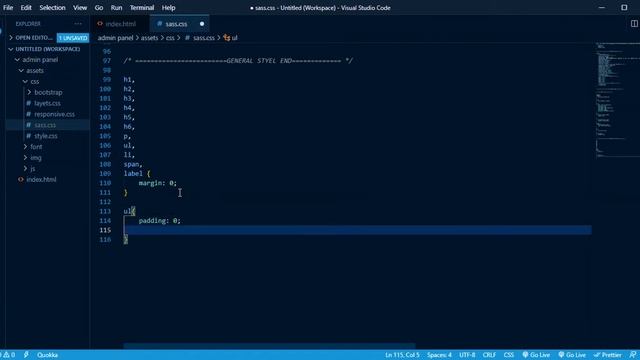Click current line 115 in editor

click(358, 230)
